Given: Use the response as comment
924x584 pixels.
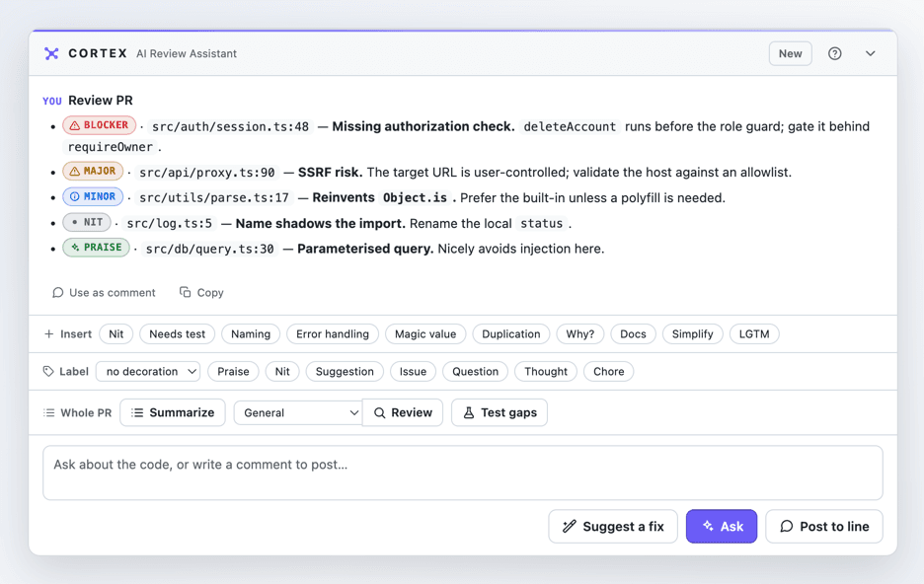Looking at the screenshot, I should 104,293.
